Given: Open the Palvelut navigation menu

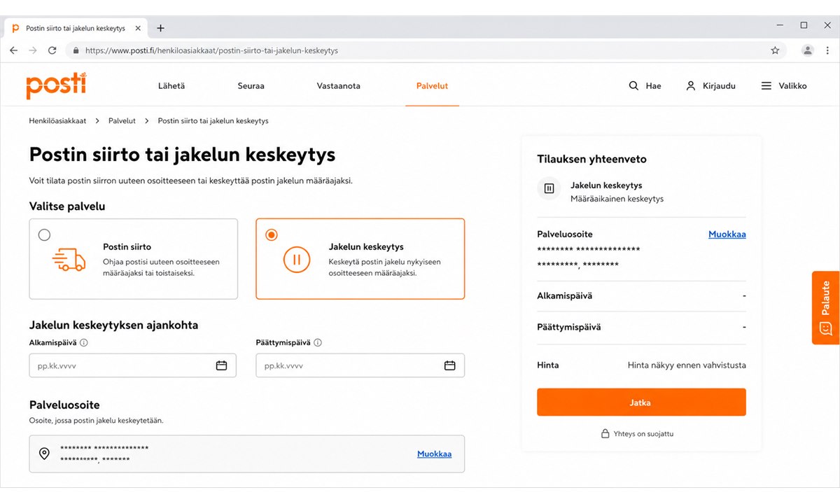Looking at the screenshot, I should [432, 86].
